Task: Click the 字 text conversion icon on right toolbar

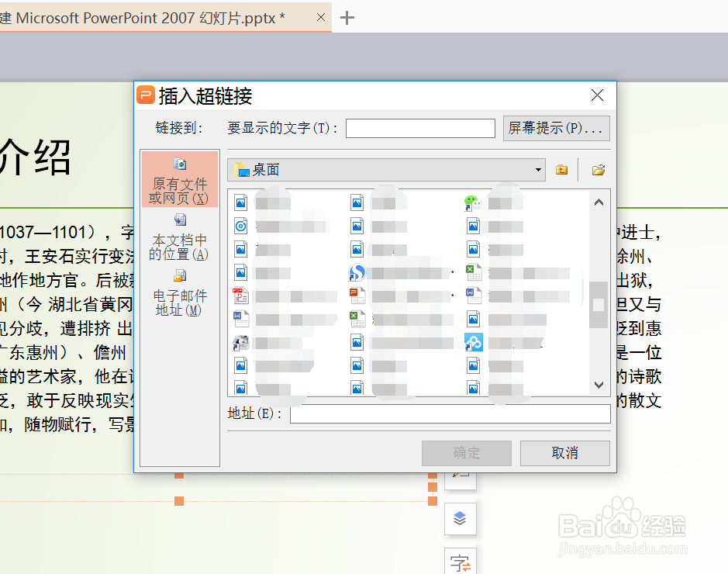Action: pos(460,560)
